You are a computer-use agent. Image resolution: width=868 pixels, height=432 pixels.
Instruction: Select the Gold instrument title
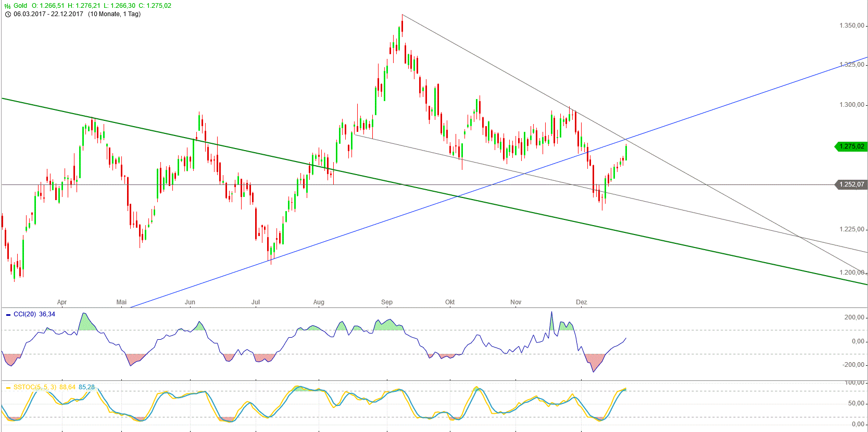[x=20, y=6]
